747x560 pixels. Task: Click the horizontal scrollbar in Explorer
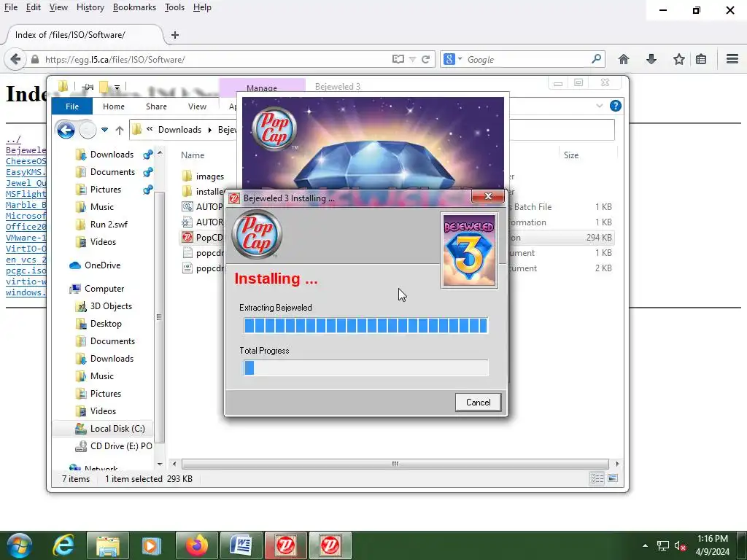pos(395,464)
